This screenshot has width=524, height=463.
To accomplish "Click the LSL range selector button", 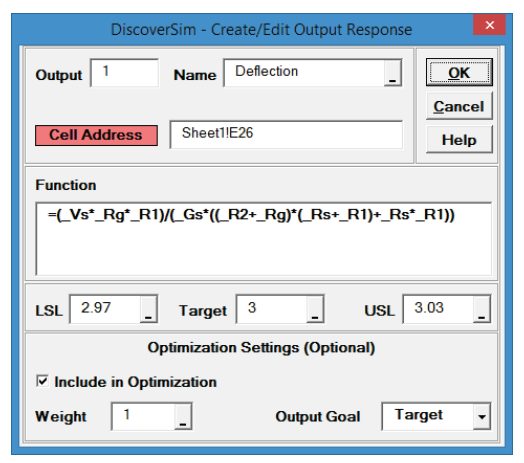I will click(x=149, y=309).
